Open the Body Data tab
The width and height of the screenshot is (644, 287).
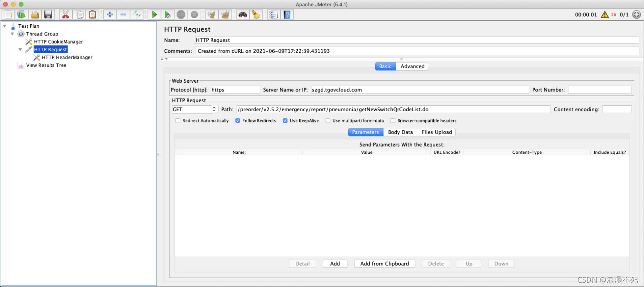tap(400, 132)
